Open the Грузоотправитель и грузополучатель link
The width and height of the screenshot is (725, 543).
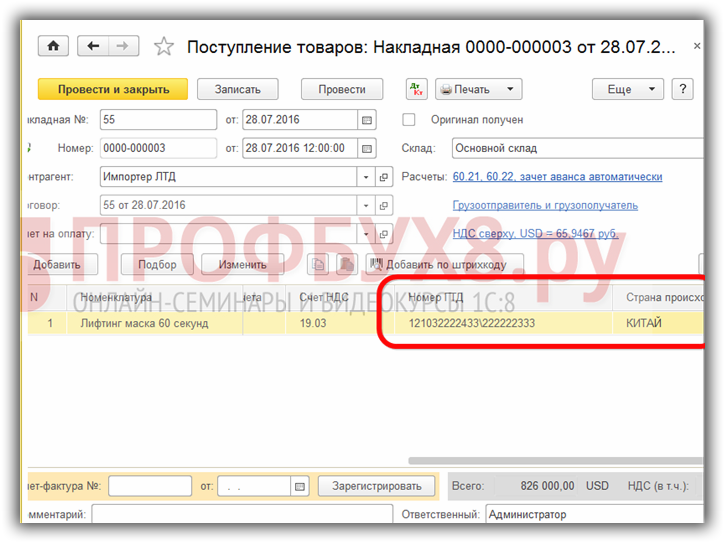pyautogui.click(x=545, y=205)
